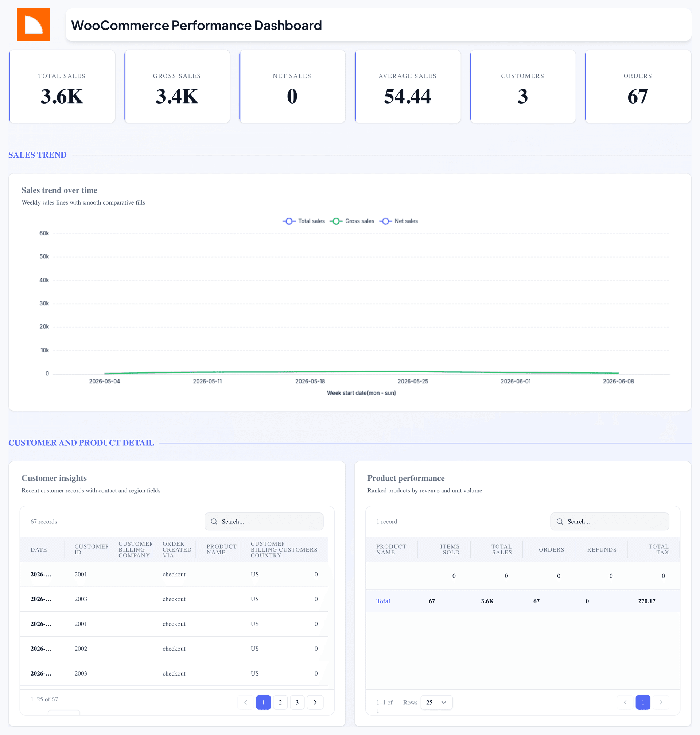Click the Net Sales card

292,86
